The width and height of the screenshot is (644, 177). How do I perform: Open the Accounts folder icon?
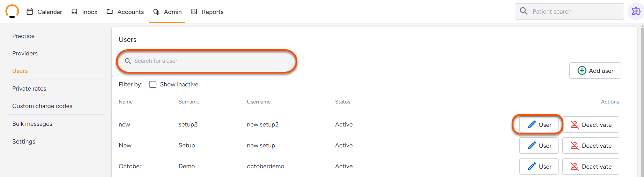(x=110, y=12)
